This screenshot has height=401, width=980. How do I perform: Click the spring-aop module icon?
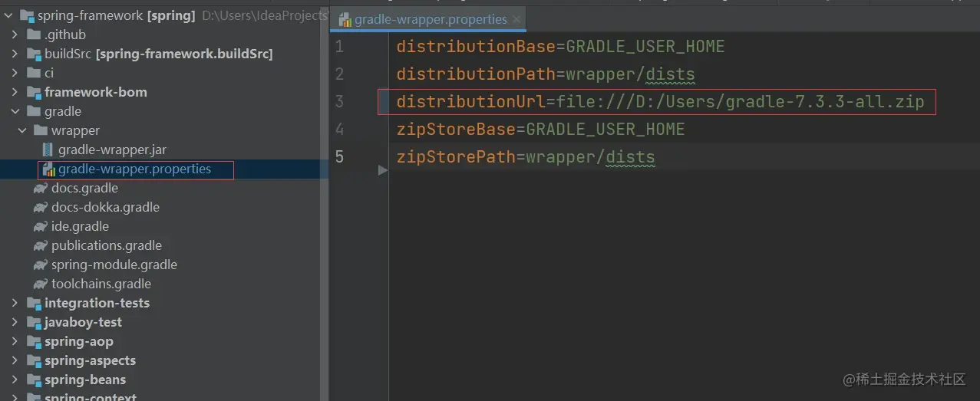pyautogui.click(x=33, y=341)
